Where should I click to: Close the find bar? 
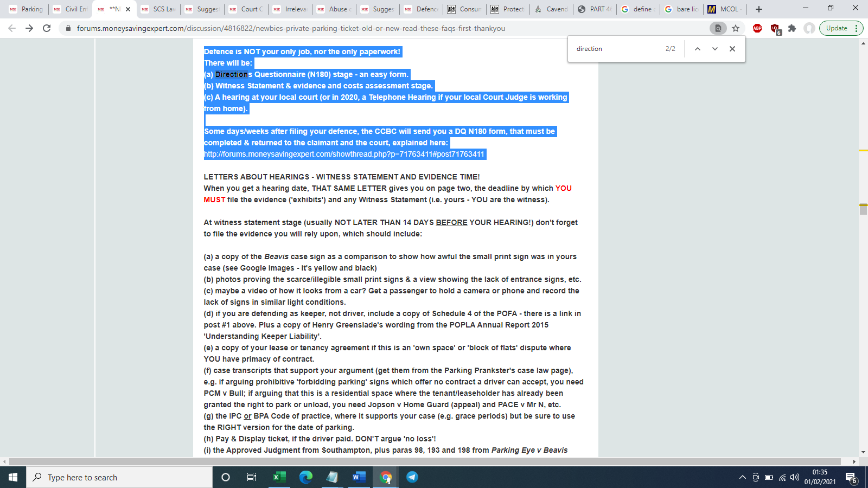[732, 49]
